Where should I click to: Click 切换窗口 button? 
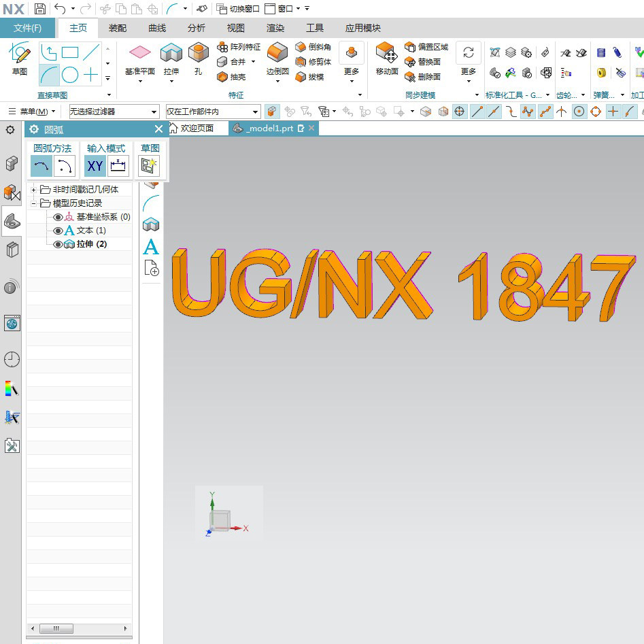[x=238, y=9]
